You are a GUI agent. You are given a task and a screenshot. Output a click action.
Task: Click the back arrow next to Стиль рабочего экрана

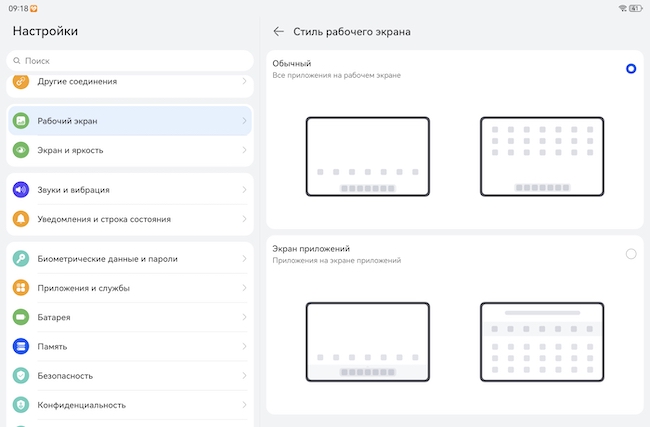point(279,32)
